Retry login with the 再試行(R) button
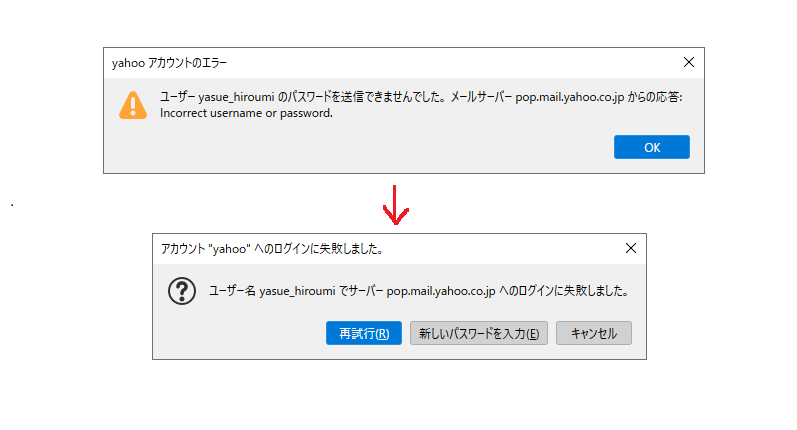 point(364,333)
